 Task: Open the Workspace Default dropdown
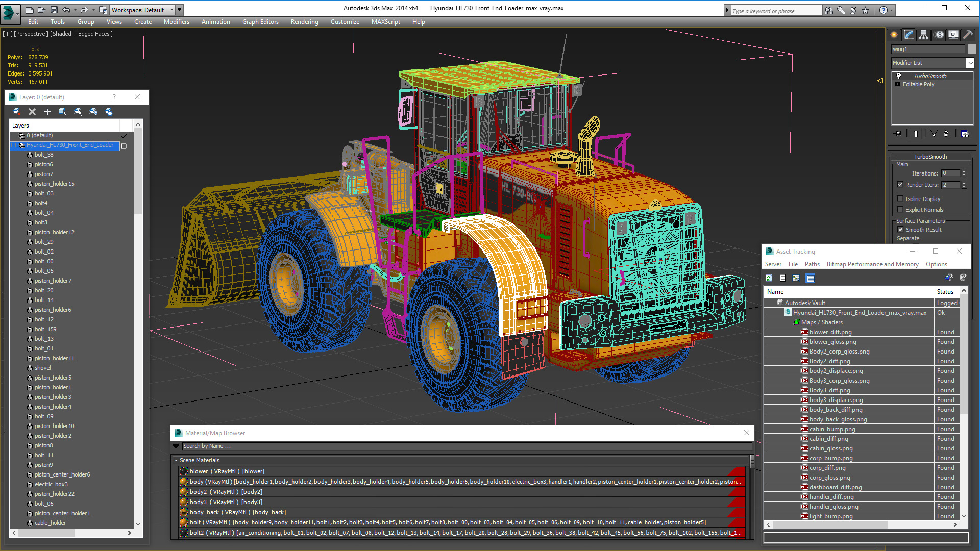pyautogui.click(x=142, y=10)
